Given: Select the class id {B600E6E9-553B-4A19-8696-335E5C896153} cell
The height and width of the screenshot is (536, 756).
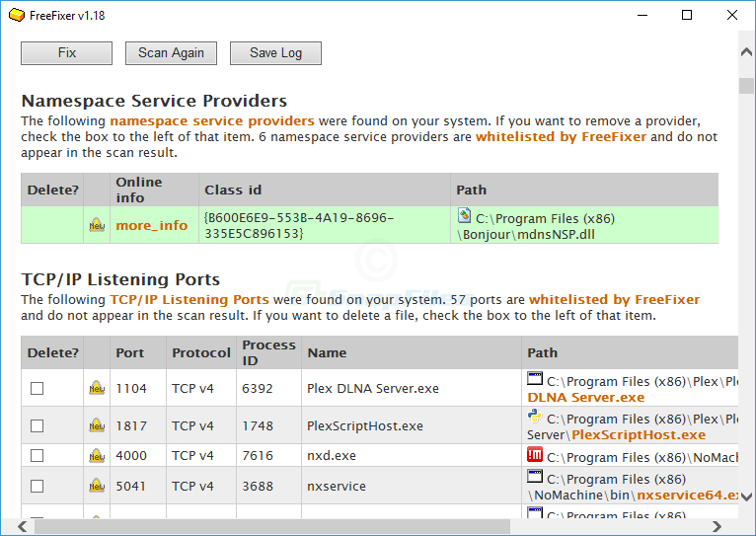Looking at the screenshot, I should tap(325, 225).
